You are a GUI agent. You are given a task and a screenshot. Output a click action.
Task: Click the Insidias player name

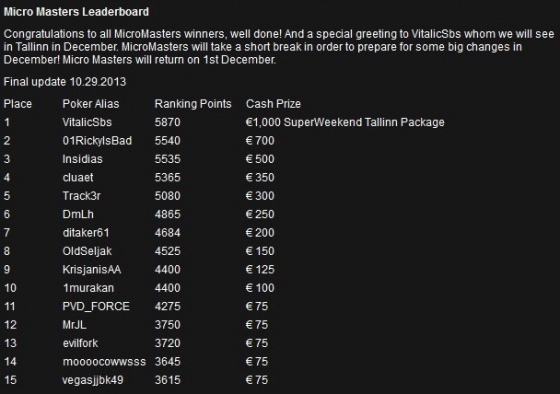(82, 159)
